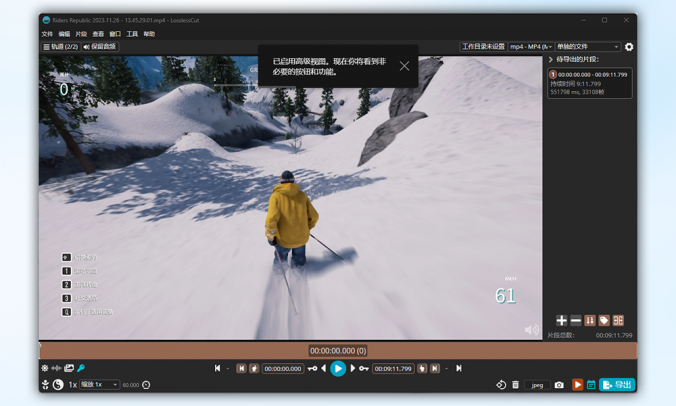Open the 工具 menu
This screenshot has height=406, width=676.
tap(132, 34)
